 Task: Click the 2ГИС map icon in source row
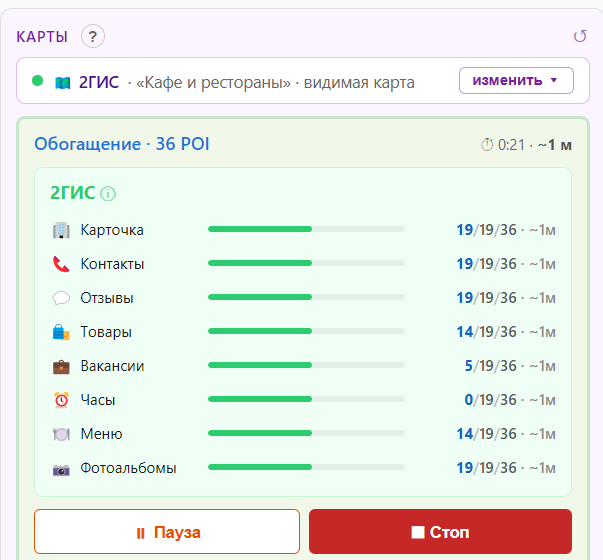pyautogui.click(x=63, y=83)
